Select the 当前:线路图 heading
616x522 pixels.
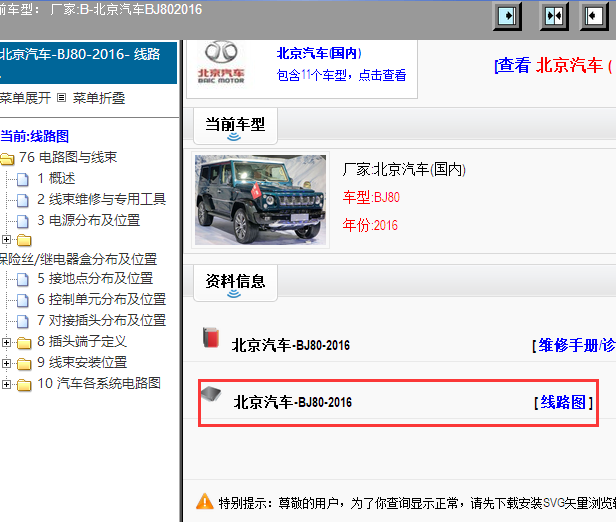coord(35,136)
